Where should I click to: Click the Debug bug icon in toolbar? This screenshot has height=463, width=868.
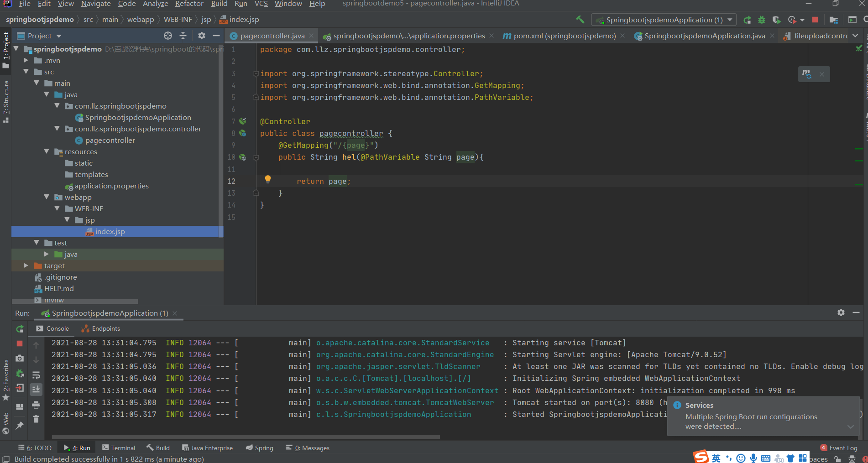click(762, 20)
